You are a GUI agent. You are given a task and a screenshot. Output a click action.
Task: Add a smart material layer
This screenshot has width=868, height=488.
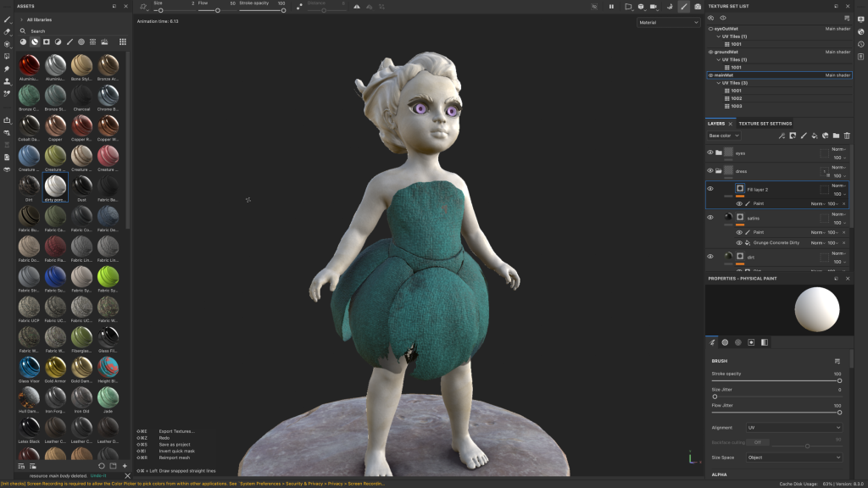pyautogui.click(x=826, y=136)
